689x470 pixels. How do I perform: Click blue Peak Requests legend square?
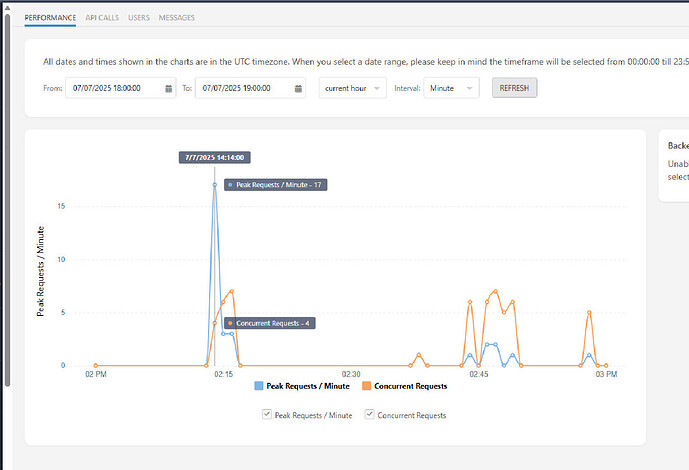click(x=259, y=385)
